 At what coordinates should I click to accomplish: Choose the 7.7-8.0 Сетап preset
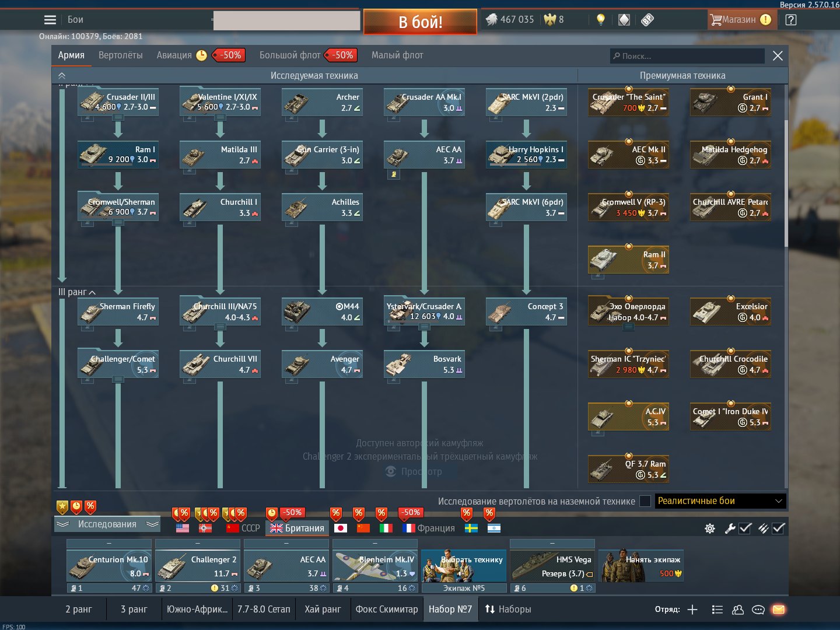coord(264,610)
